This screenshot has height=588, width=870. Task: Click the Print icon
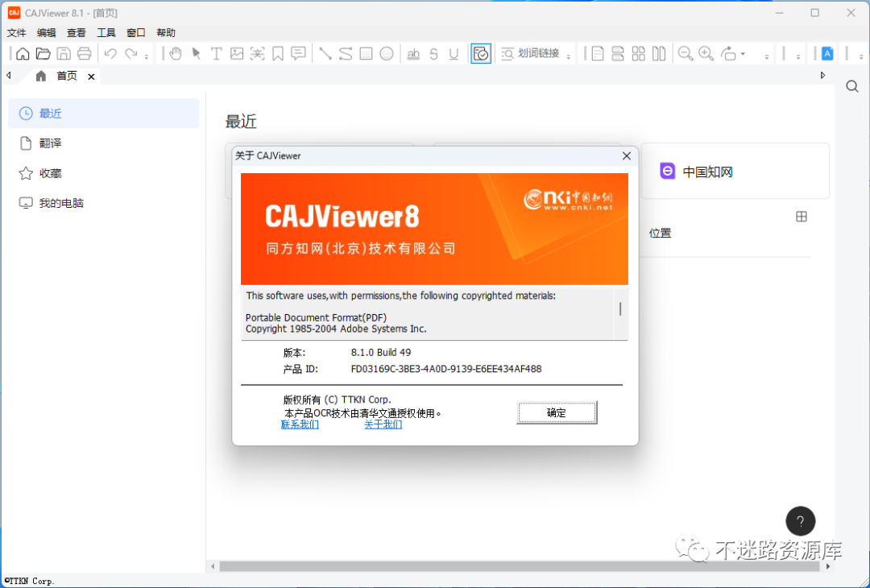(x=85, y=54)
